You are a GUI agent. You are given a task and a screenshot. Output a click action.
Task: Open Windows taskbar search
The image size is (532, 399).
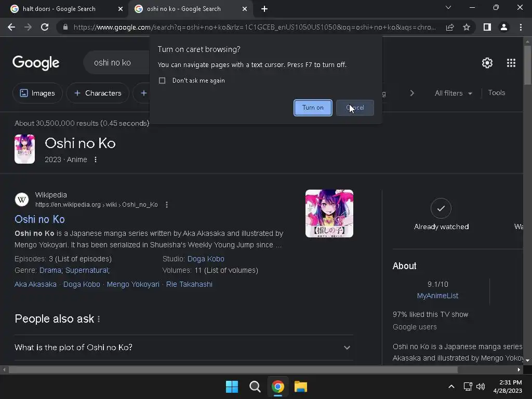coord(255,387)
